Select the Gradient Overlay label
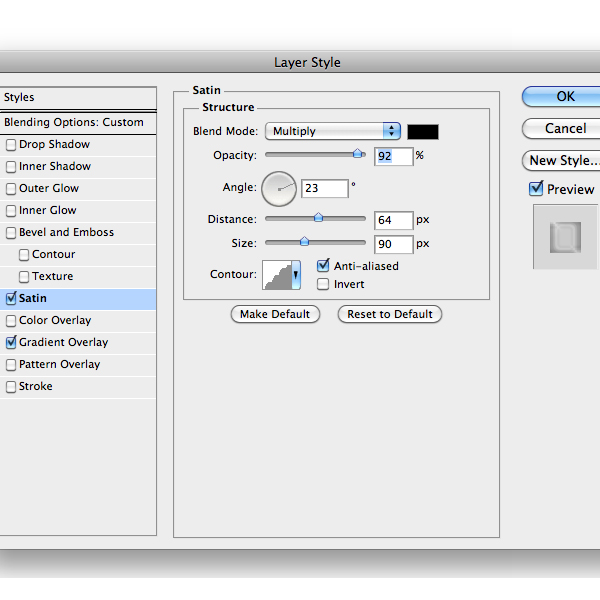Image resolution: width=600 pixels, height=600 pixels. [x=64, y=342]
